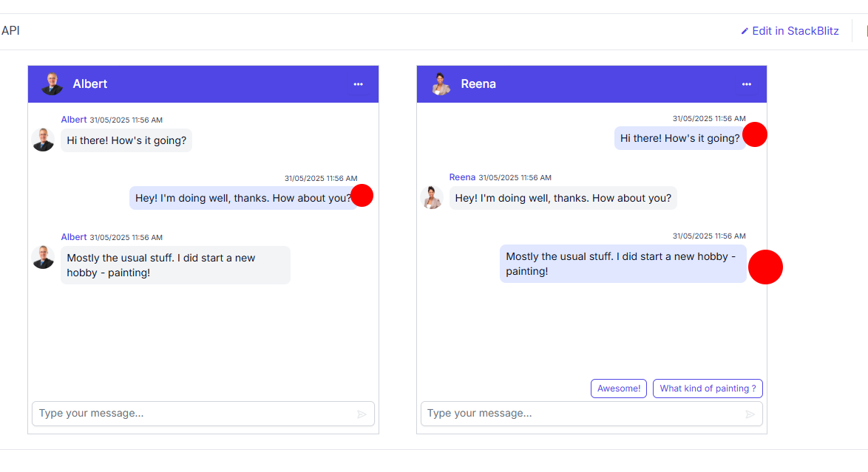Switch to the API tab
This screenshot has width=868, height=472.
[10, 30]
